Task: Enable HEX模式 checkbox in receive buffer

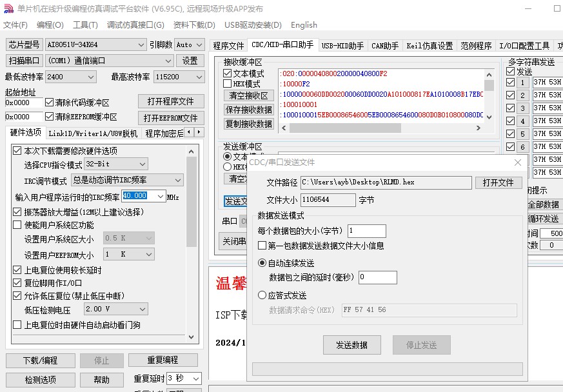Action: pos(227,84)
